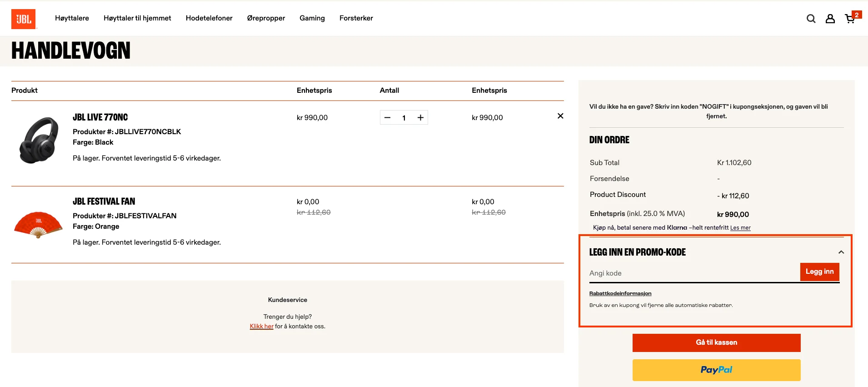Remove JBL Live 770NC from cart

(560, 116)
